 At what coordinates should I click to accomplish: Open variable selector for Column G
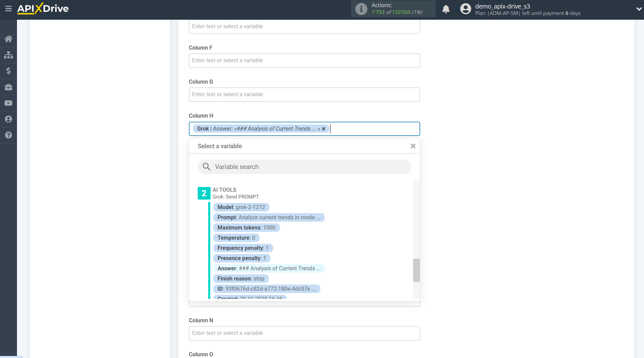point(304,95)
